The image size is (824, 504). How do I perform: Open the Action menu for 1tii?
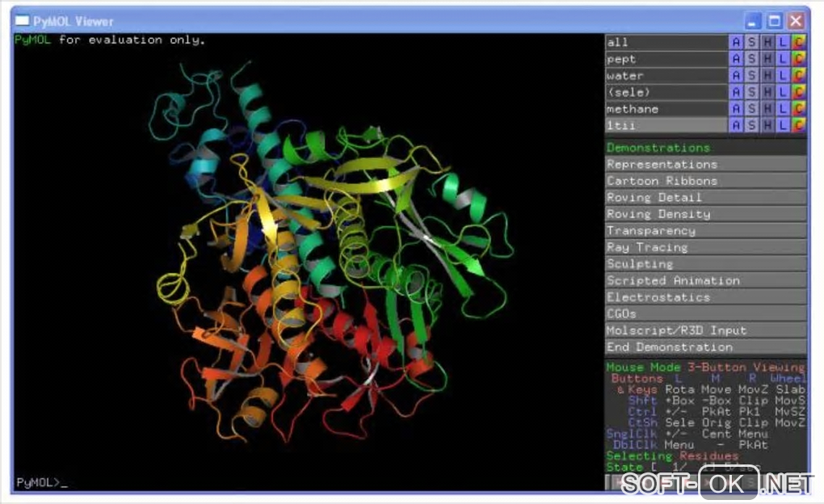pyautogui.click(x=736, y=125)
